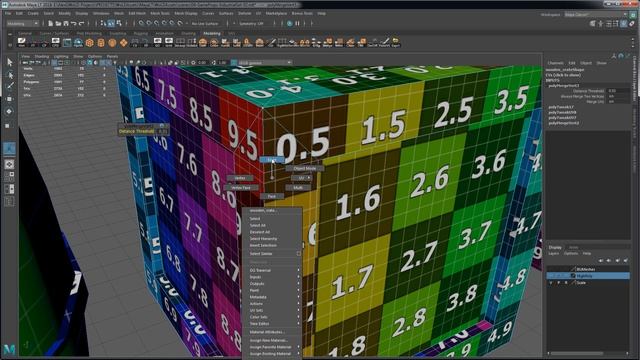The height and width of the screenshot is (360, 640).
Task: Click the Save Scene disk icon
Action: coord(66,24)
